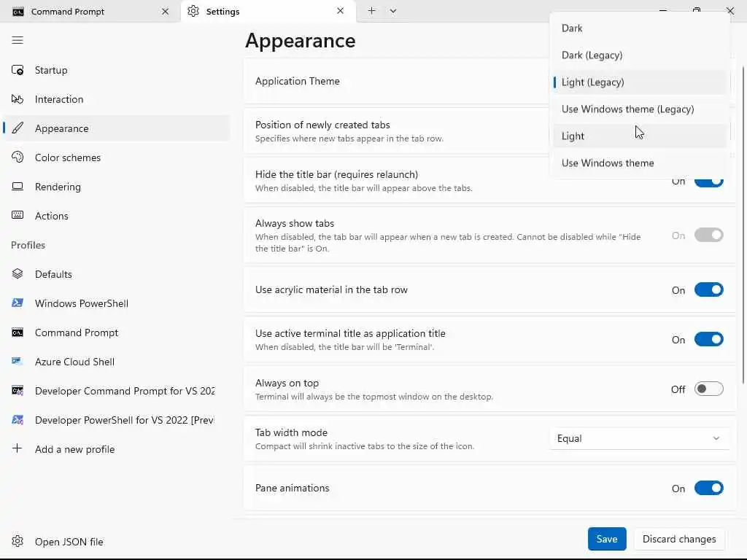Enable Always on top switch
This screenshot has height=560, width=747.
[x=708, y=389]
